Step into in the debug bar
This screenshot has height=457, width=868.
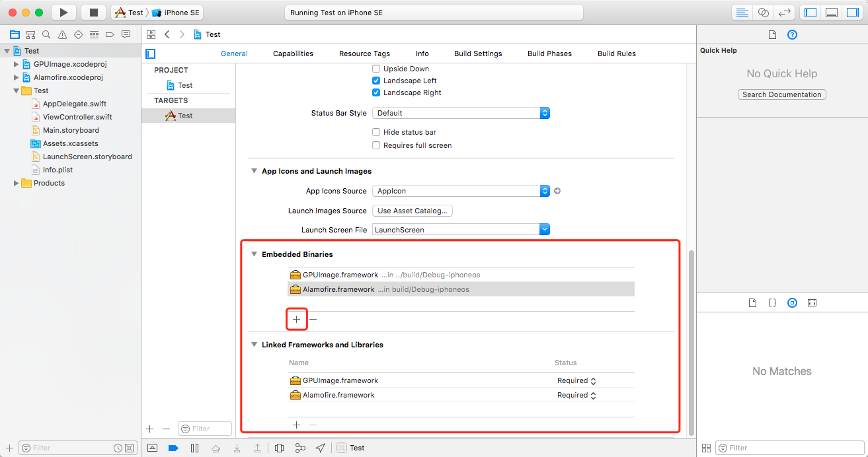click(237, 448)
